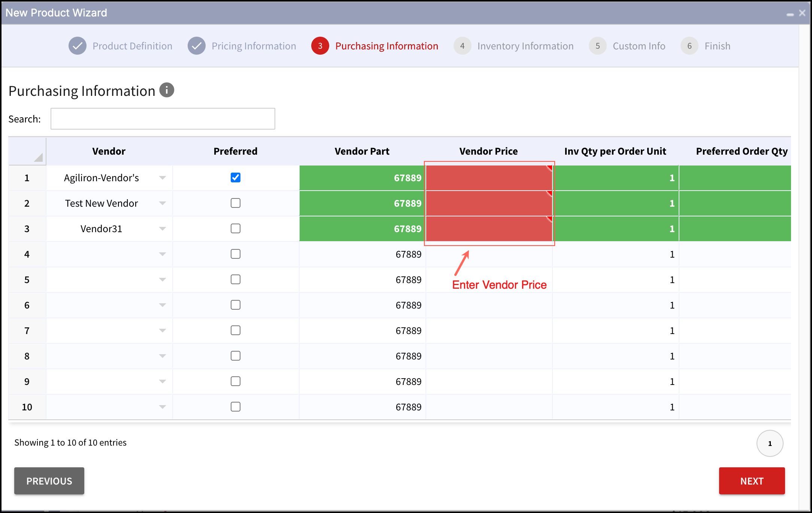Open vendor dropdown for Agiliron-Vendor's row
The height and width of the screenshot is (513, 812).
[x=163, y=178]
